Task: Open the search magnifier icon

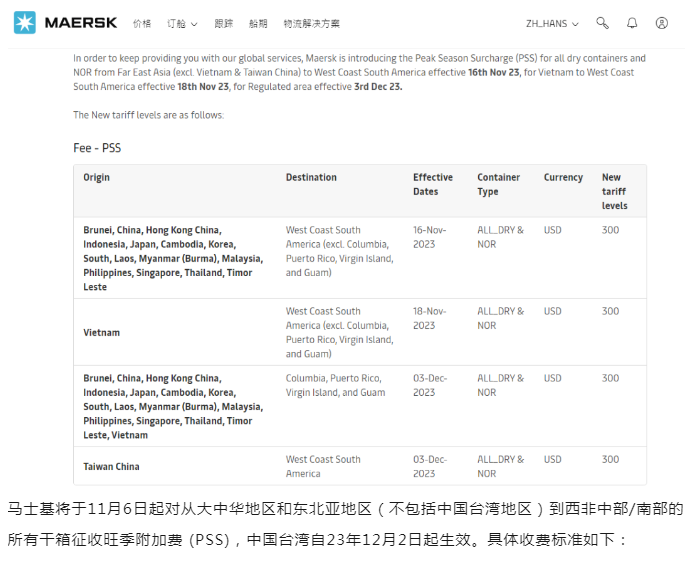Action: click(x=602, y=23)
